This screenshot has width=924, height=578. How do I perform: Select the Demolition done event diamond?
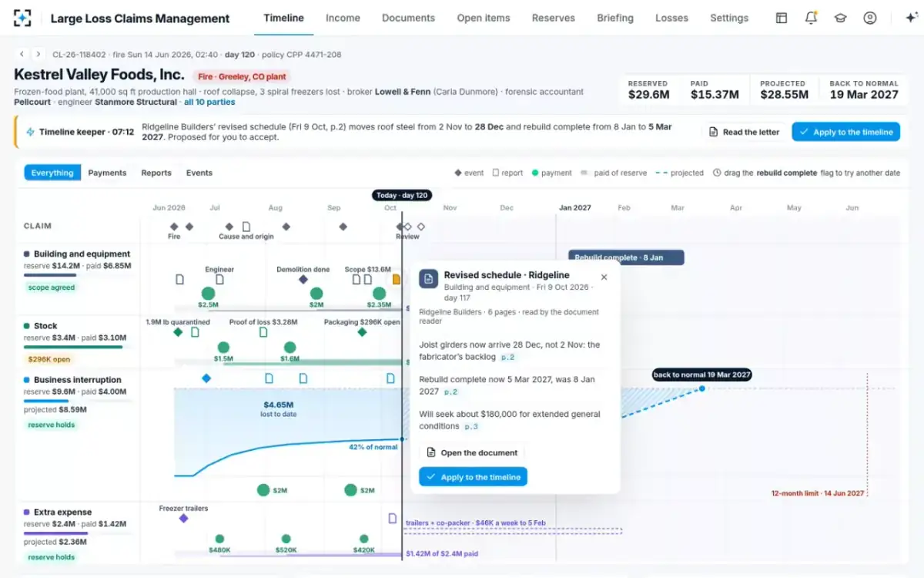tap(303, 279)
